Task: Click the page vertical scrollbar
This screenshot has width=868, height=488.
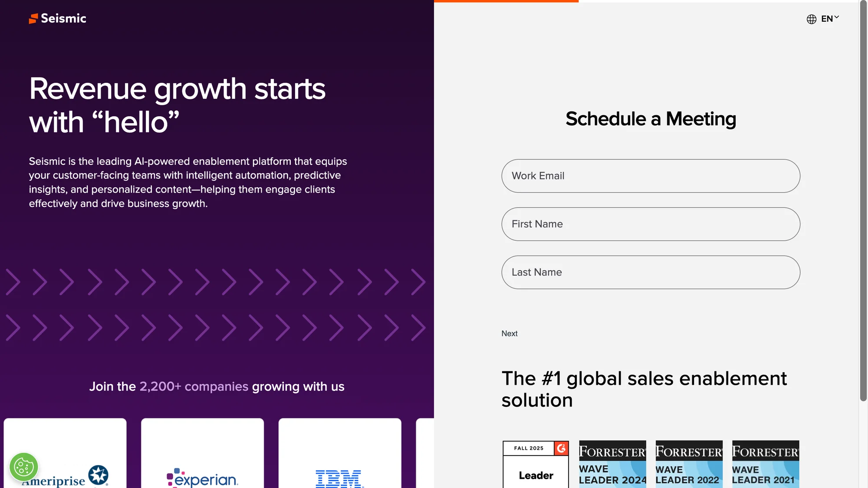Action: point(864,201)
